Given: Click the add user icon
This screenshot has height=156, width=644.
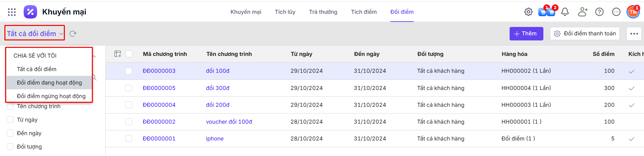Looking at the screenshot, I should pos(583,12).
